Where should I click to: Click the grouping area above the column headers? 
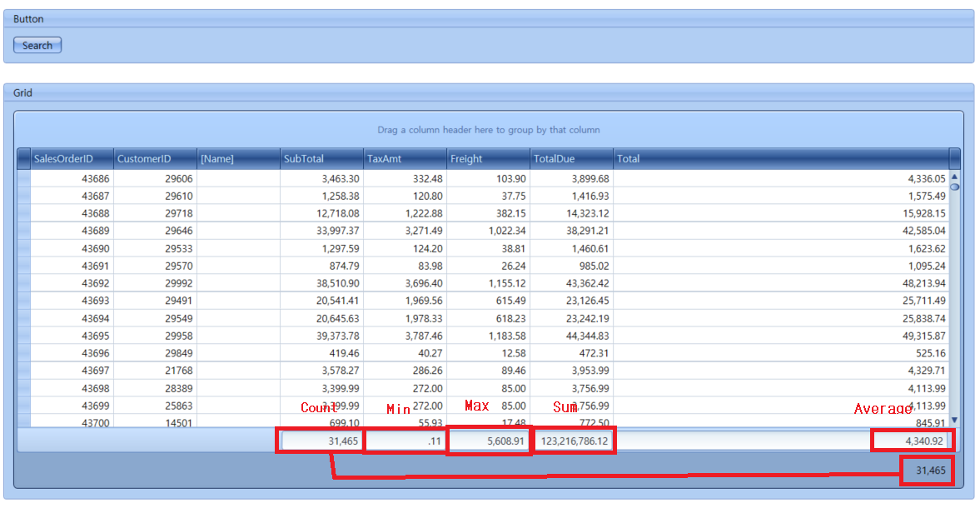(490, 130)
